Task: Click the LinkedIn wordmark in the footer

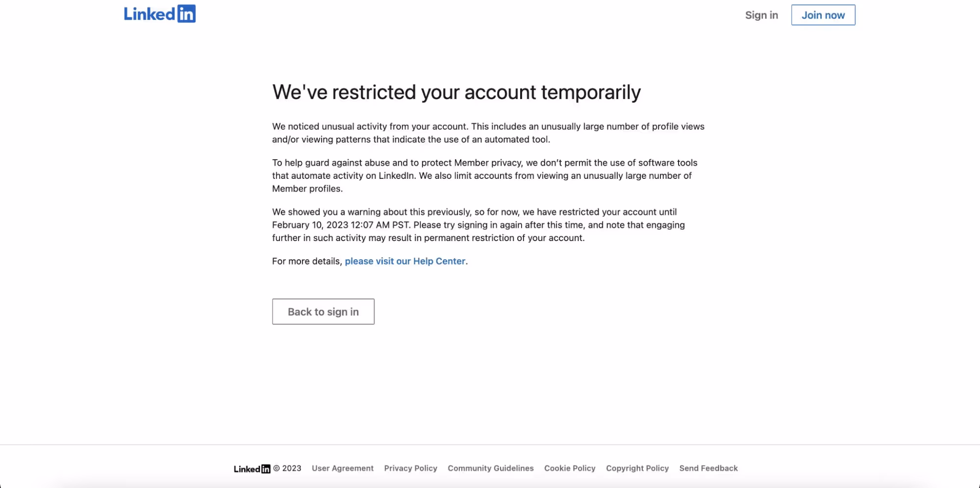Action: pos(247,468)
